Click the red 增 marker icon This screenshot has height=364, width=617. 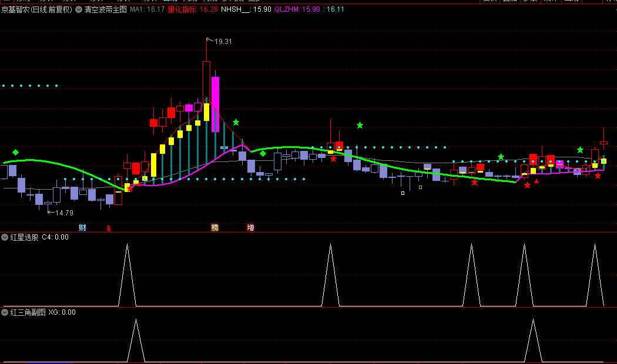(x=250, y=228)
